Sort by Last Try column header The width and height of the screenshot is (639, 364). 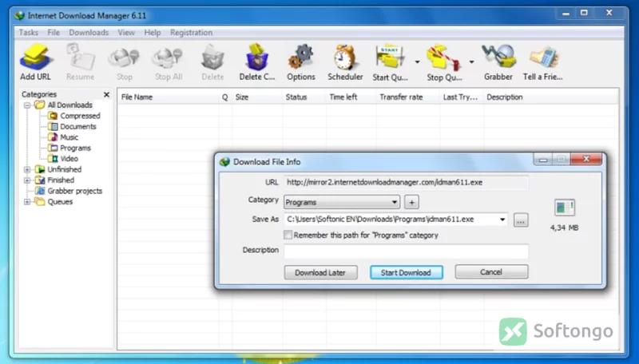click(x=462, y=97)
